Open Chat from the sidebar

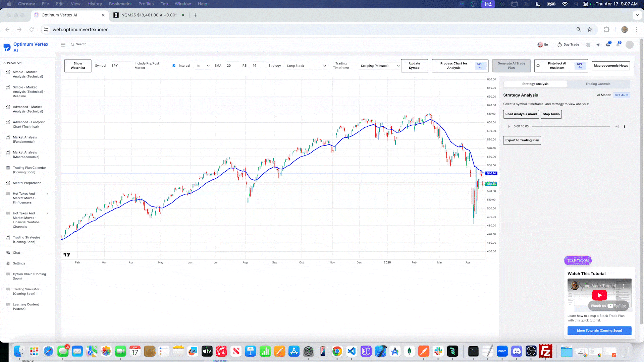click(x=16, y=253)
